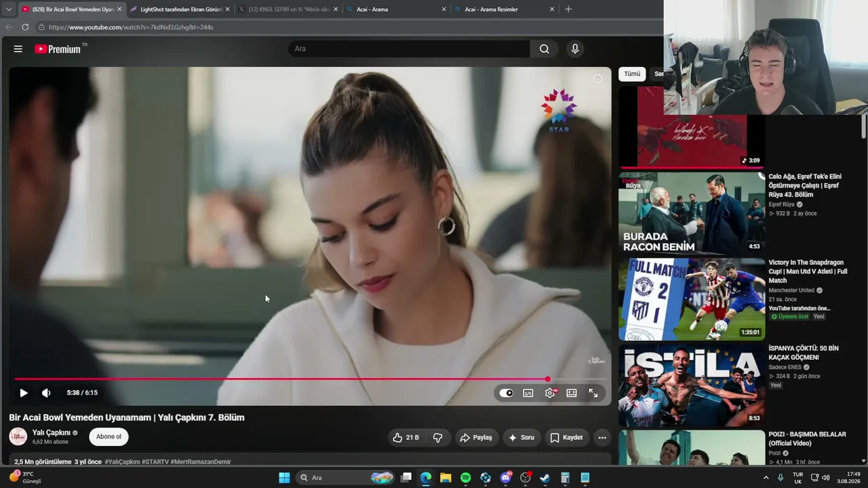Show hidden system tray icons
This screenshot has width=868, height=488.
click(x=766, y=478)
